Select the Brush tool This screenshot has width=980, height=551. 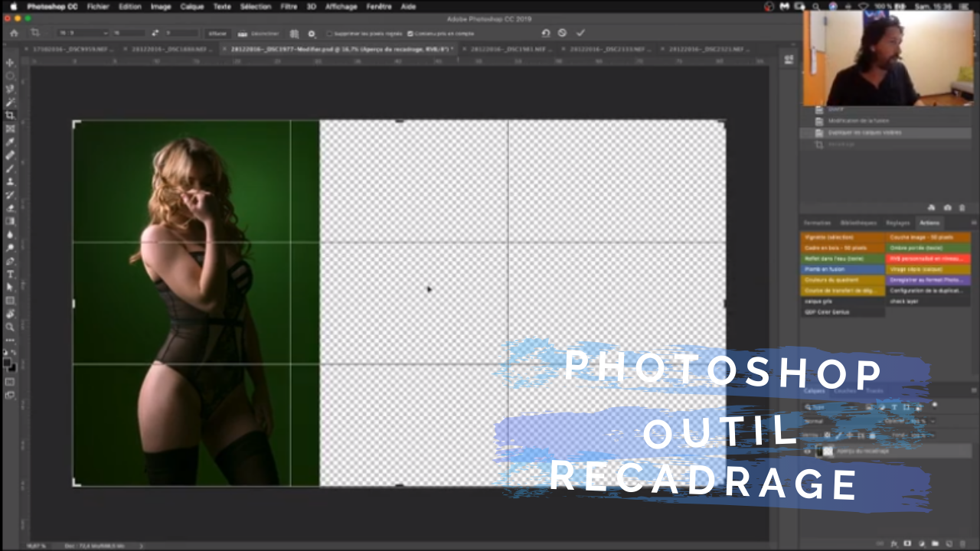[10, 168]
